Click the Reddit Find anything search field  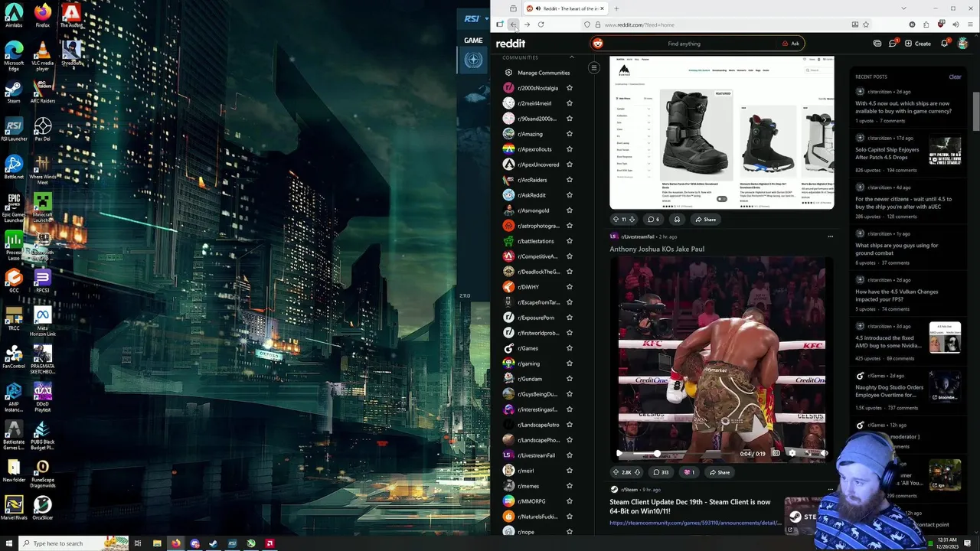click(684, 44)
